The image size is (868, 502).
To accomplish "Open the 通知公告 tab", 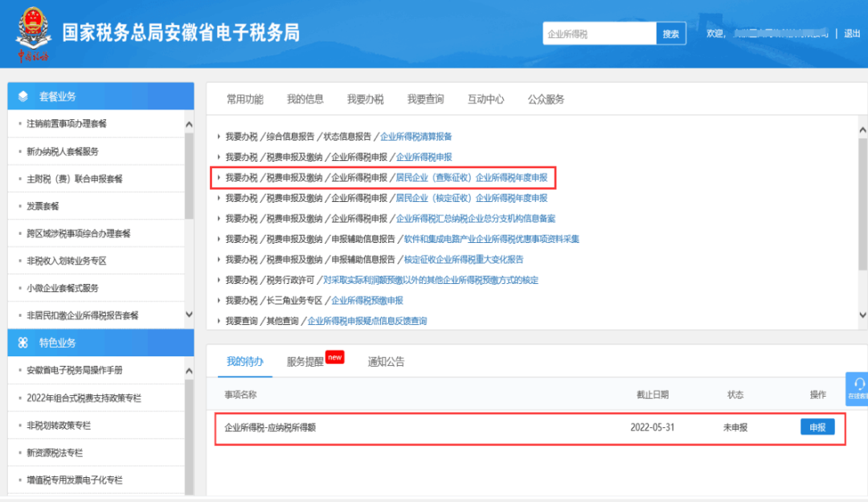I will [387, 362].
